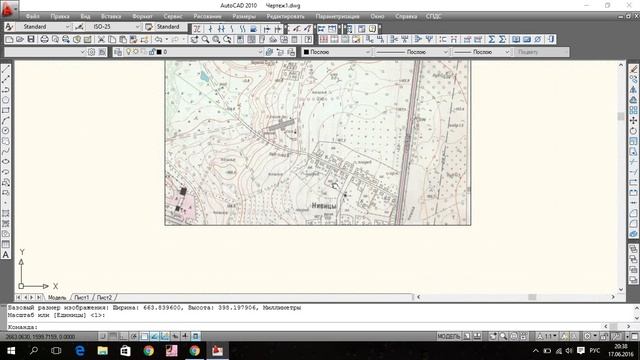Select the Rectangle draw tool
Image resolution: width=640 pixels, height=360 pixels.
tap(6, 110)
